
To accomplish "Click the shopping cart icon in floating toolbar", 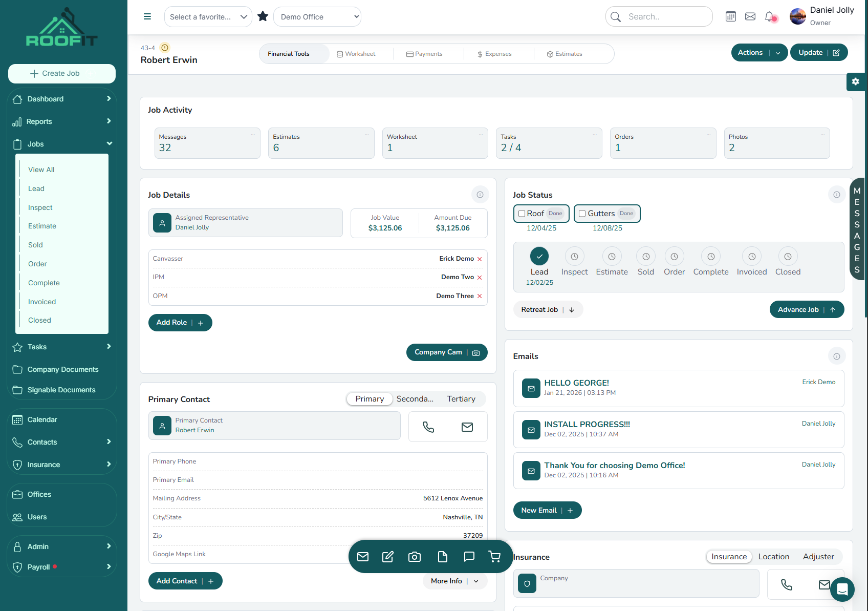I will tap(494, 557).
